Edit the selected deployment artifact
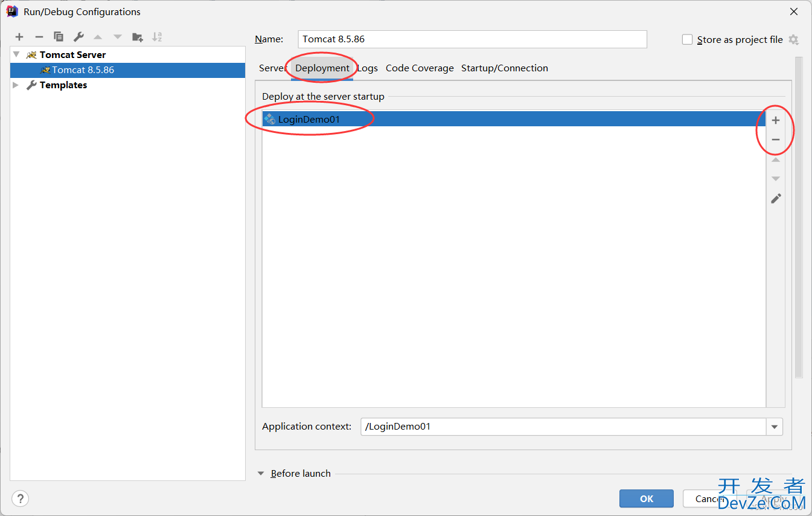812x516 pixels. click(776, 198)
